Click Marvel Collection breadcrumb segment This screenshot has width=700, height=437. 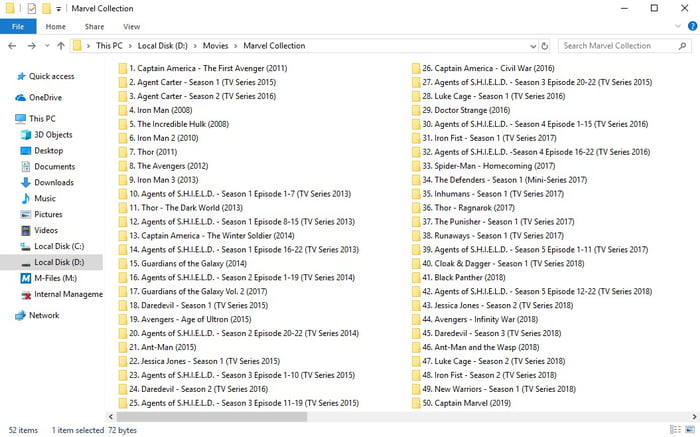tap(274, 46)
